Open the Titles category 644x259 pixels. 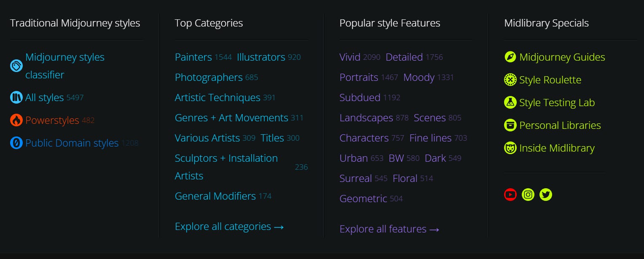click(x=272, y=138)
